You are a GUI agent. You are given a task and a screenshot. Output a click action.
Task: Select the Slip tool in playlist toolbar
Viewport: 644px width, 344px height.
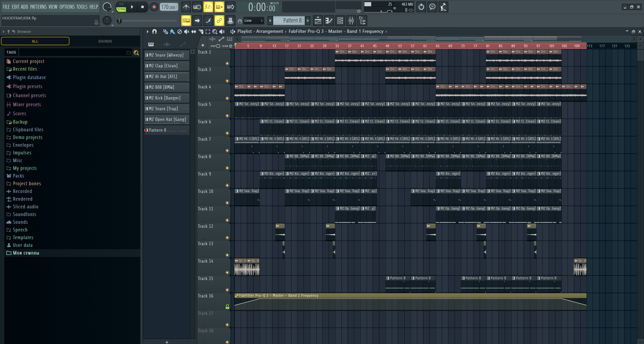tap(194, 31)
